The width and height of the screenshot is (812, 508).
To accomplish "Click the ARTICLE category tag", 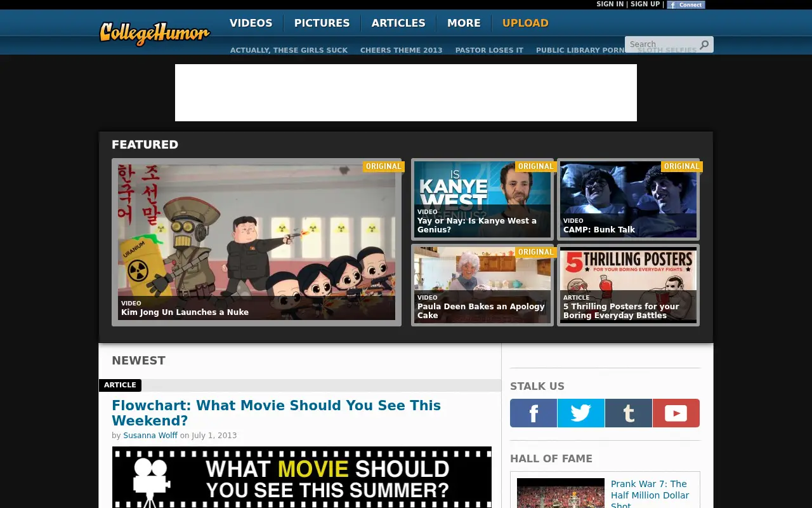I will coord(120,385).
